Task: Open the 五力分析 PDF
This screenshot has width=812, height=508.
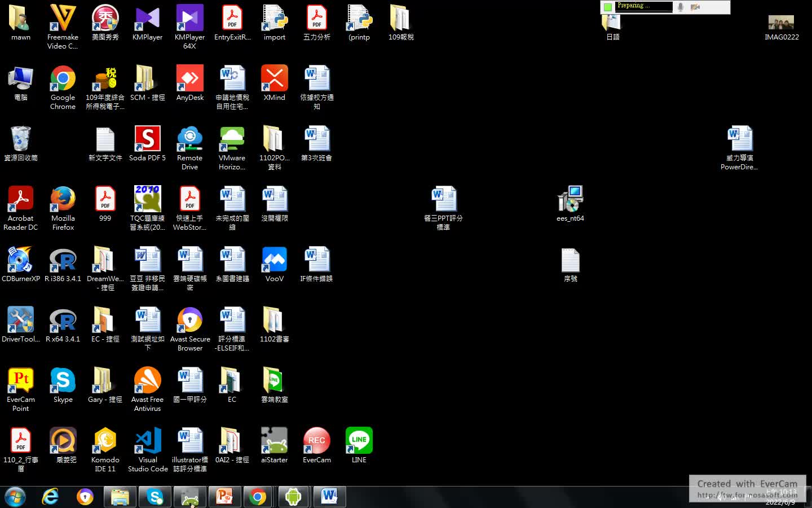Action: click(x=317, y=23)
